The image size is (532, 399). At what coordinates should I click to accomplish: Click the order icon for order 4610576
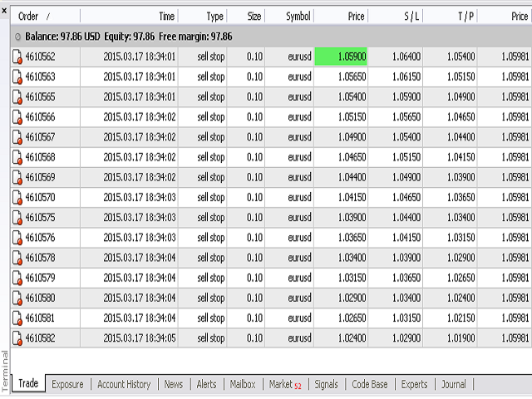(x=17, y=238)
